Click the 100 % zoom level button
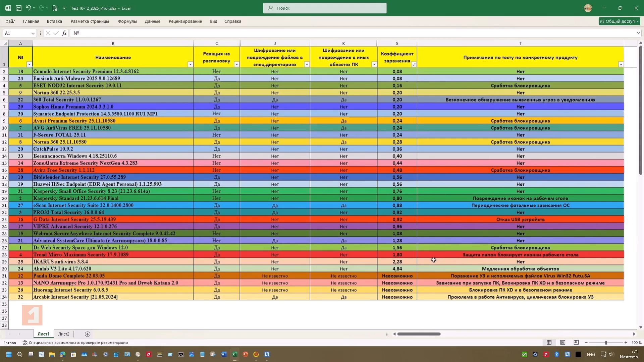 636,343
